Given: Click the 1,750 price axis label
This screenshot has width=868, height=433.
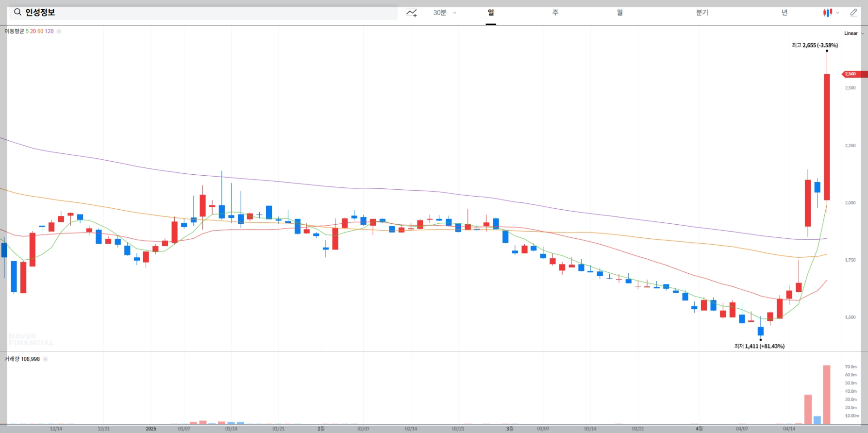Looking at the screenshot, I should pos(850,260).
